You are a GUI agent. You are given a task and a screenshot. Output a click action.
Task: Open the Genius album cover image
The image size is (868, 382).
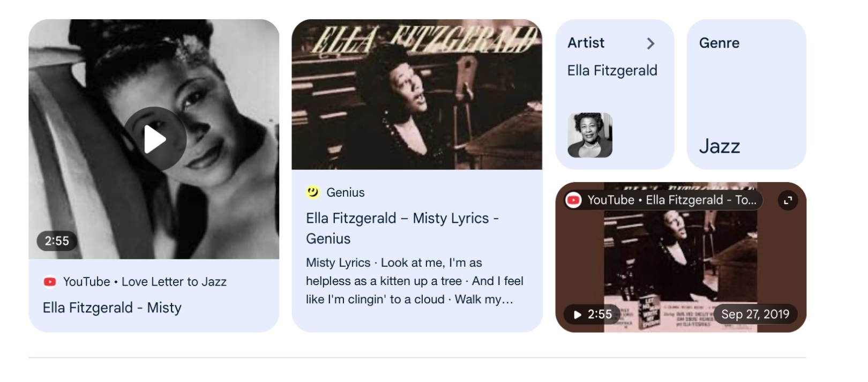tap(417, 95)
